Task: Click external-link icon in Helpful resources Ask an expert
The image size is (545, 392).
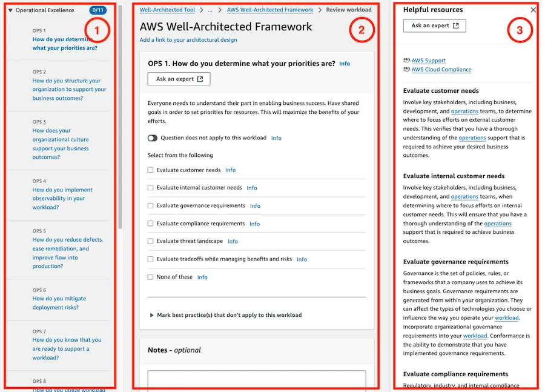Action: [455, 25]
